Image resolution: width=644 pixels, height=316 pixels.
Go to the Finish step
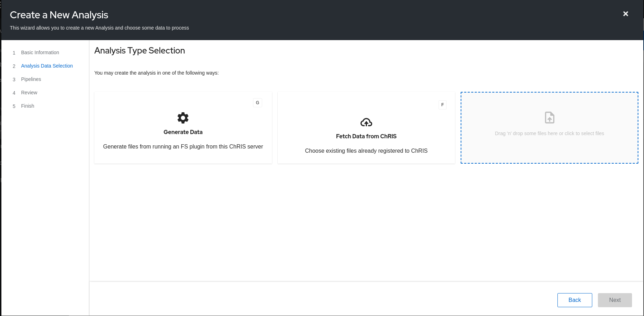point(27,106)
